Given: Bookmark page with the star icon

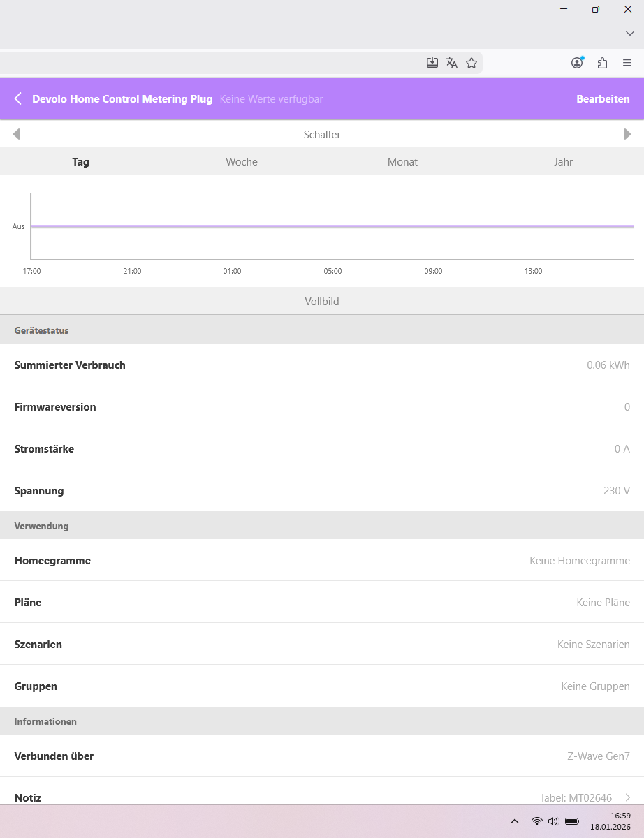Looking at the screenshot, I should click(x=471, y=63).
